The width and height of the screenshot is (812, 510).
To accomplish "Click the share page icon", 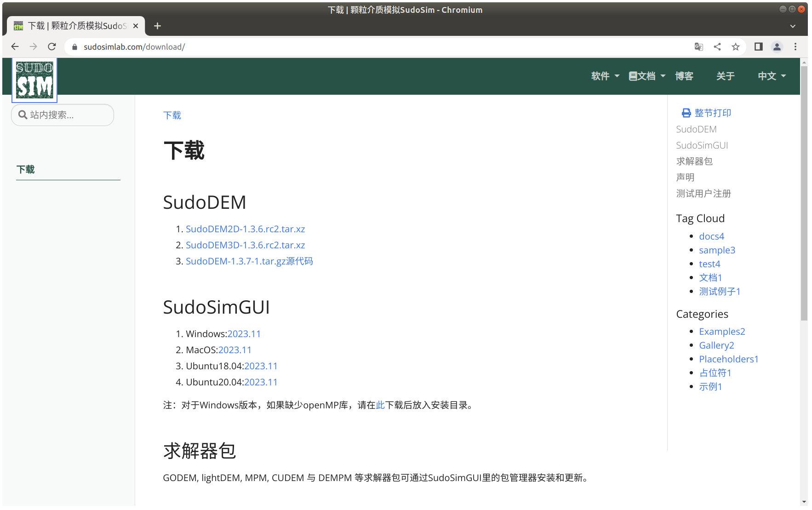I will pyautogui.click(x=717, y=46).
